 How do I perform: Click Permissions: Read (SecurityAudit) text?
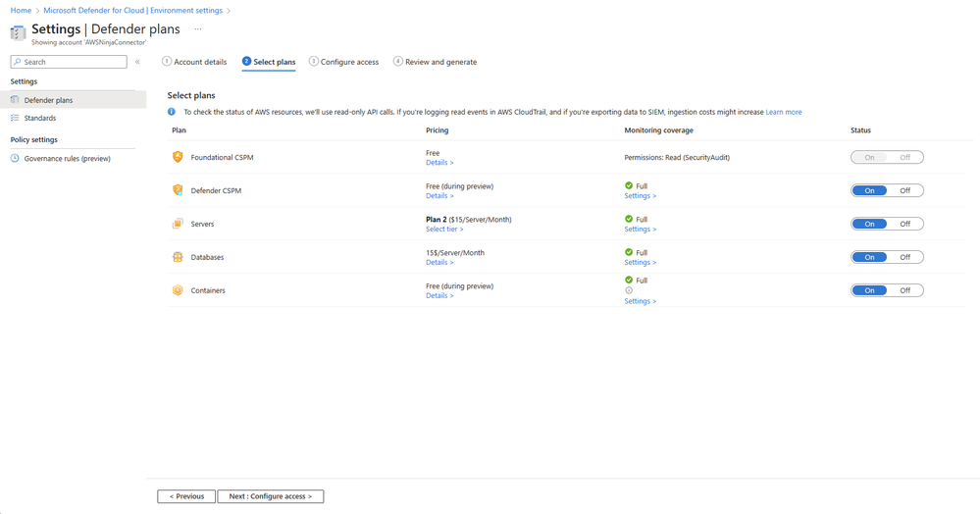(x=677, y=158)
